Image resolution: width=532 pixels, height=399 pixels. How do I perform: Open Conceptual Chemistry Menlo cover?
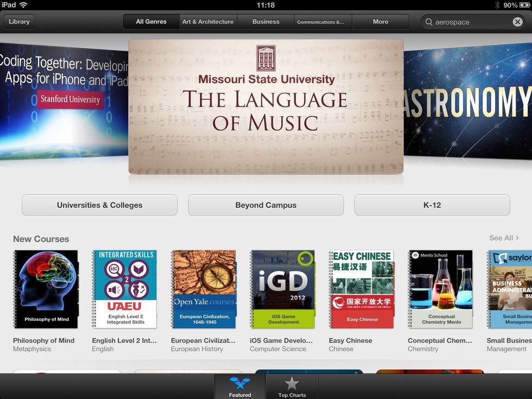point(441,289)
